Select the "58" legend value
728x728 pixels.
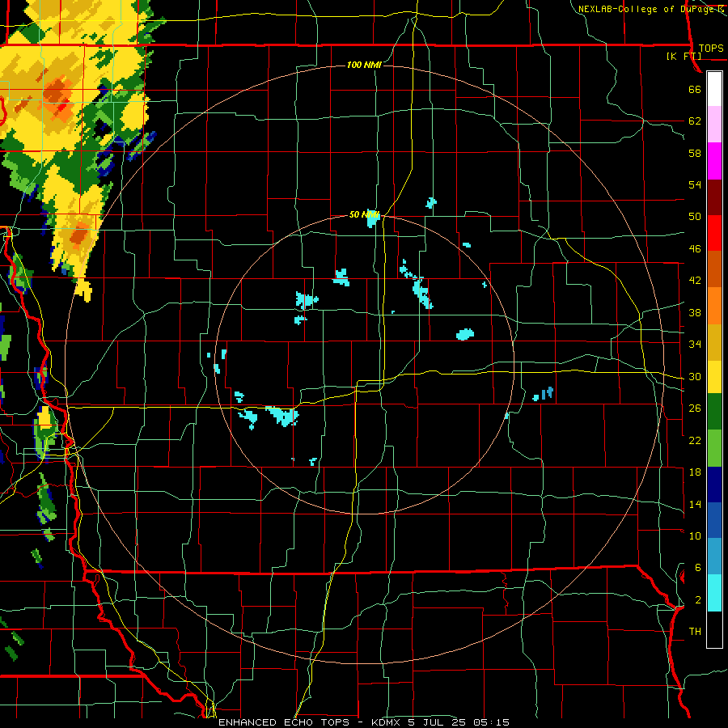(695, 153)
